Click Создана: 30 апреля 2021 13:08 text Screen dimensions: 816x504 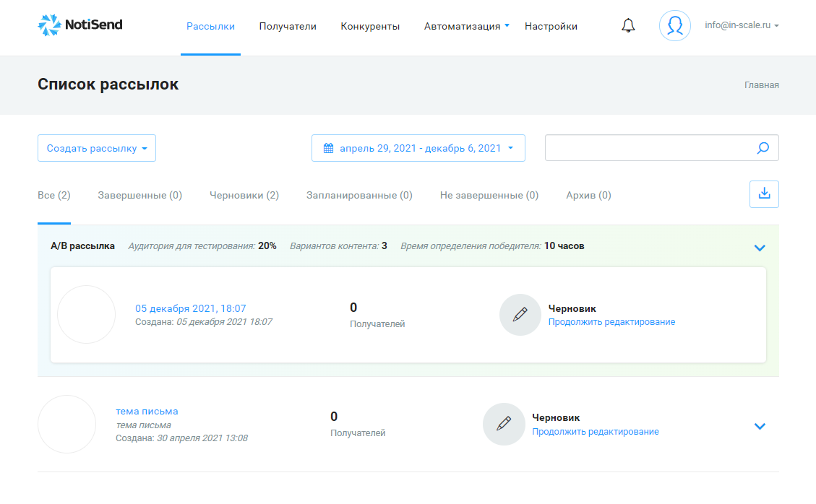tap(181, 438)
